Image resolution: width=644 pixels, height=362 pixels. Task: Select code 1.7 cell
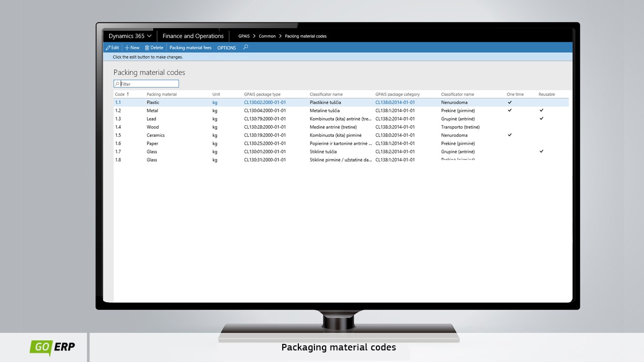click(x=118, y=152)
